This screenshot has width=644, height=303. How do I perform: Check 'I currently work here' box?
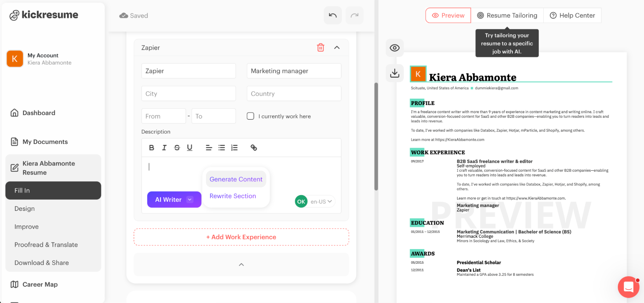point(250,116)
